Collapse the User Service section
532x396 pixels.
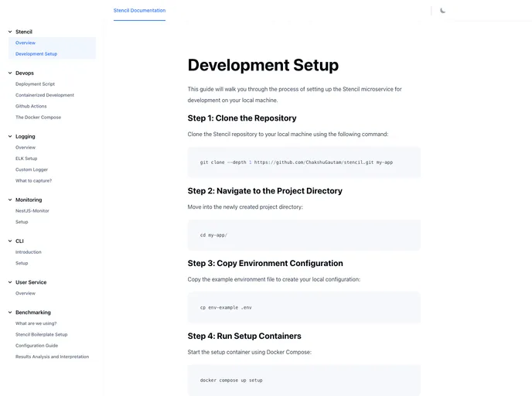pyautogui.click(x=9, y=282)
